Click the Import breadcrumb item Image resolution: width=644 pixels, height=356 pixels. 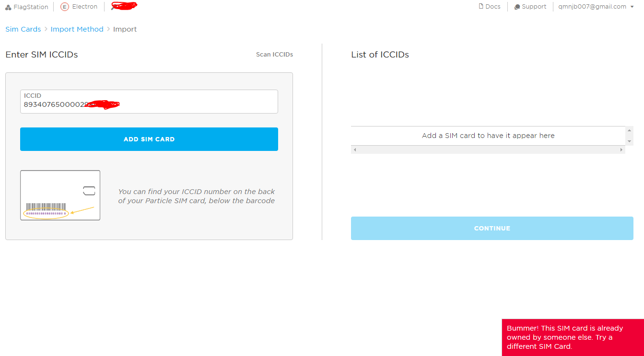coord(125,29)
